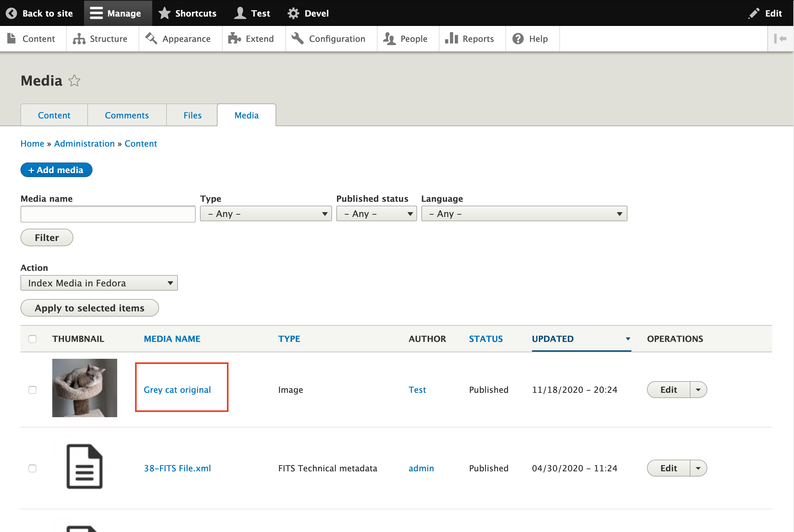Select the Media tab

tap(246, 115)
